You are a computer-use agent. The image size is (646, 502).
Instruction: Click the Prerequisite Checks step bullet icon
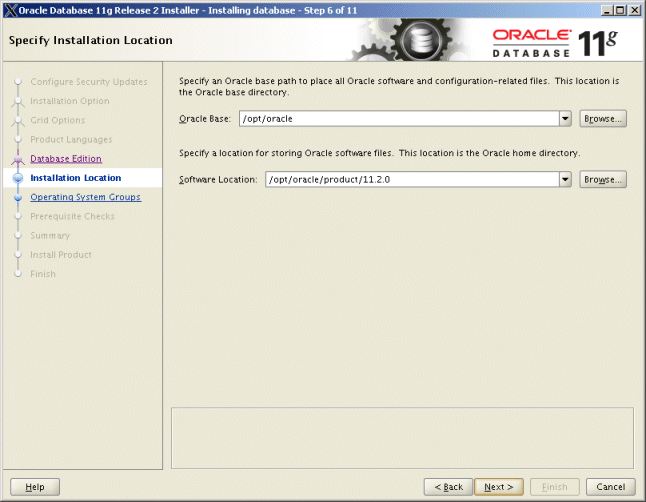pyautogui.click(x=18, y=216)
